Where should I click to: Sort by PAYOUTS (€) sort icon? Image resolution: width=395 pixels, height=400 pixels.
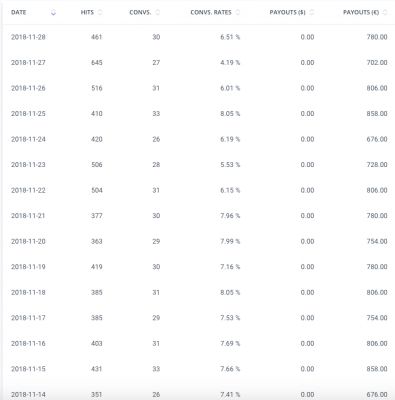385,13
